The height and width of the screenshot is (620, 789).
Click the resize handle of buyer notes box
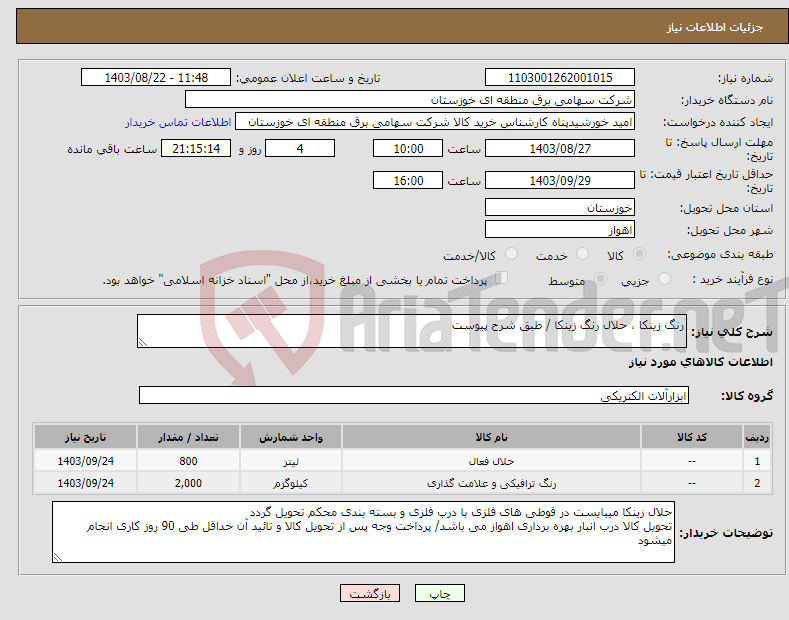tap(58, 557)
